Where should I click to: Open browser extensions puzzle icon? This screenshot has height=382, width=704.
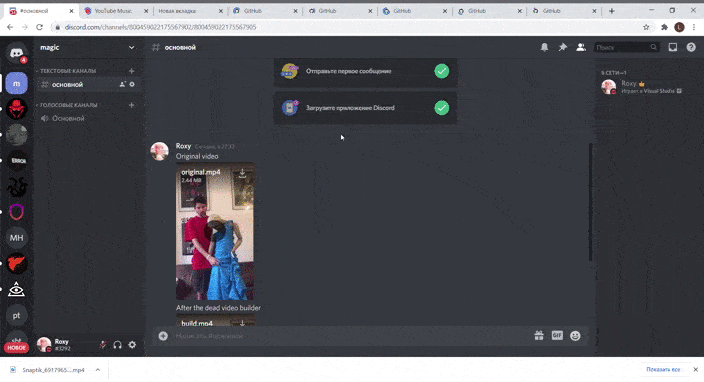664,27
